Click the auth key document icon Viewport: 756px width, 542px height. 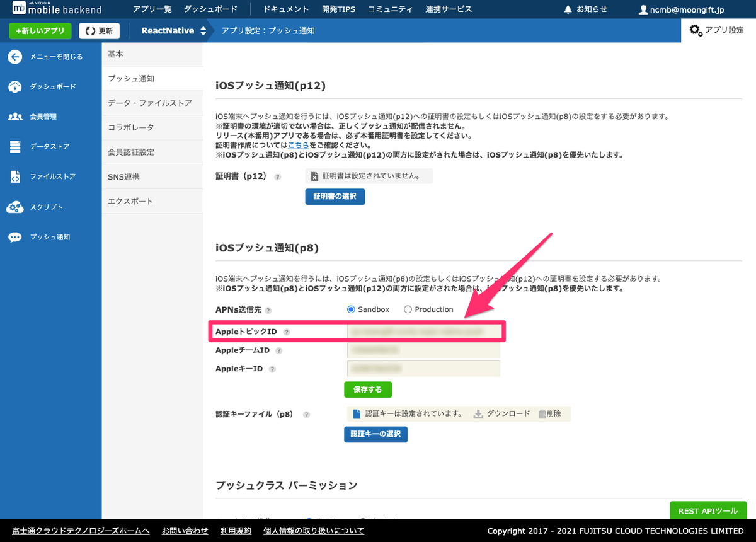(x=357, y=414)
